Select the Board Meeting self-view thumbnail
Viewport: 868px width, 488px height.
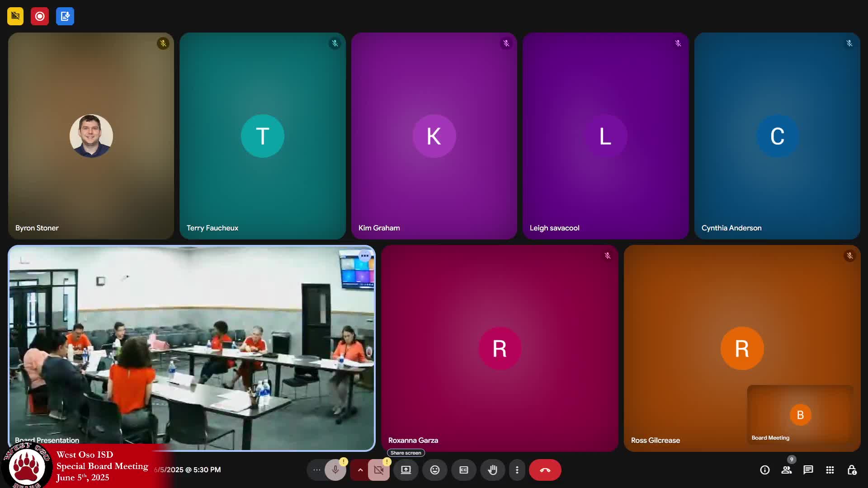click(x=800, y=414)
